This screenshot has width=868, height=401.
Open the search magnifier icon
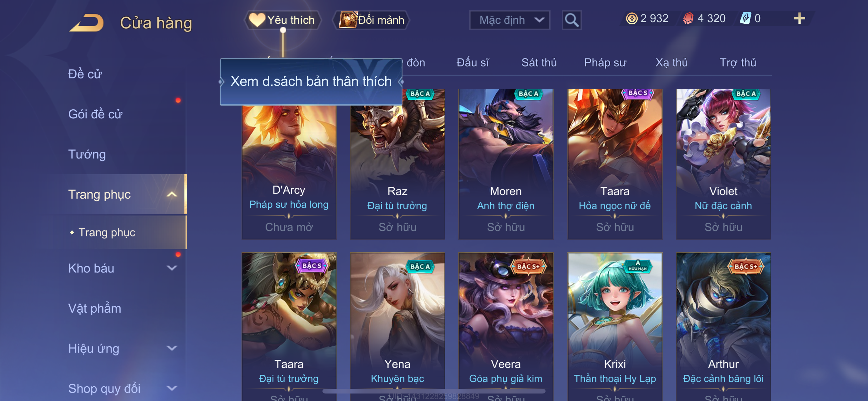571,20
